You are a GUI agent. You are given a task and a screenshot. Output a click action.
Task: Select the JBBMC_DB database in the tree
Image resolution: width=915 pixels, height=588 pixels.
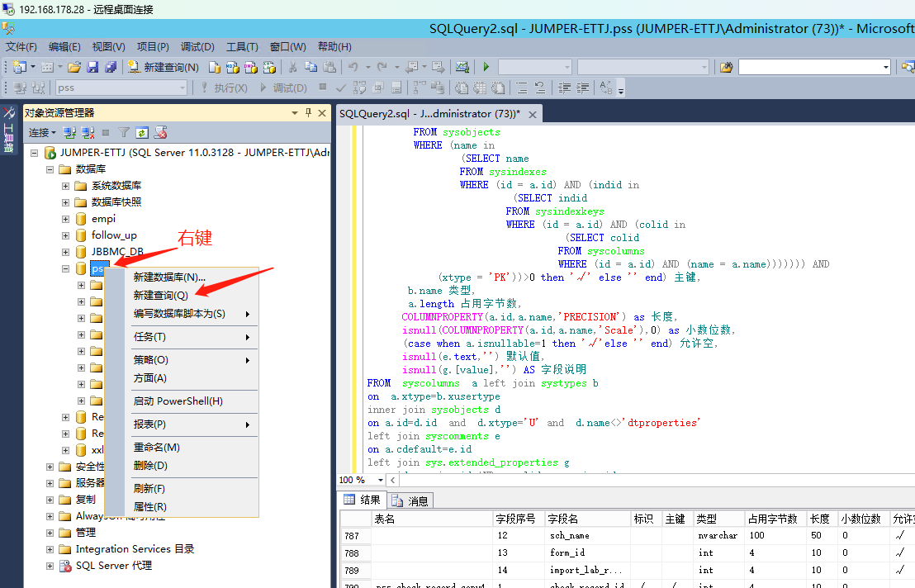[117, 251]
